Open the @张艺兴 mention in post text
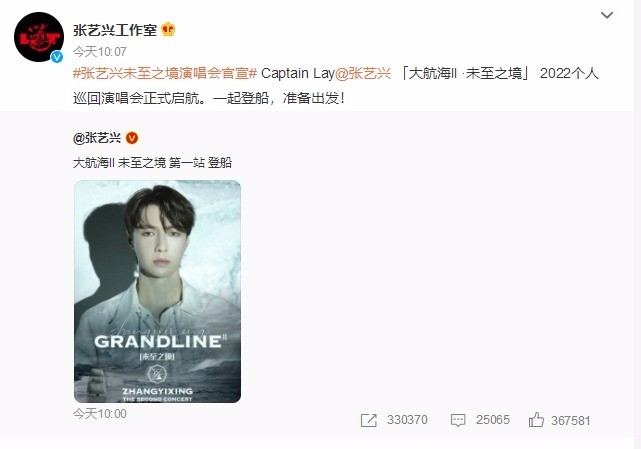 coord(363,74)
